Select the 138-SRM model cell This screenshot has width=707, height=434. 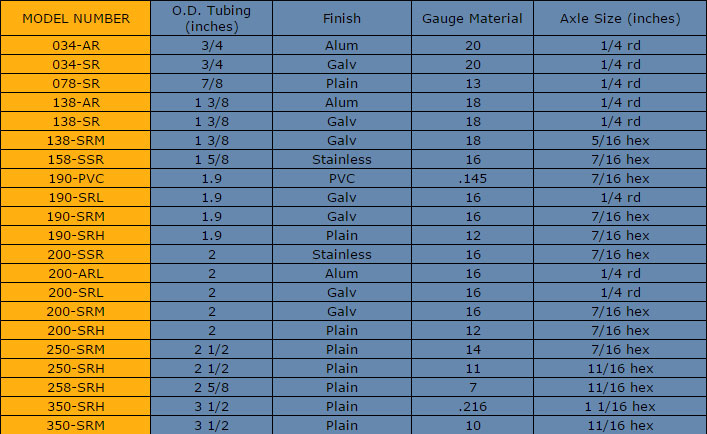pos(76,140)
